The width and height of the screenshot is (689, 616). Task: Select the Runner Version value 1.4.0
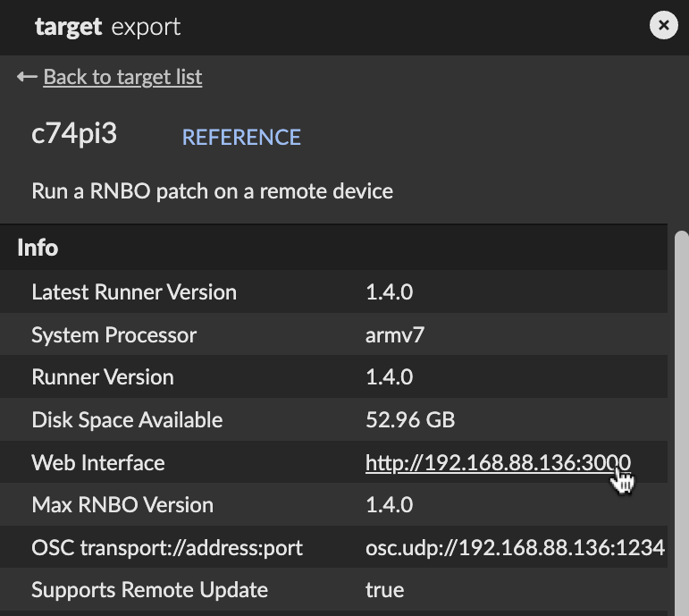(390, 377)
